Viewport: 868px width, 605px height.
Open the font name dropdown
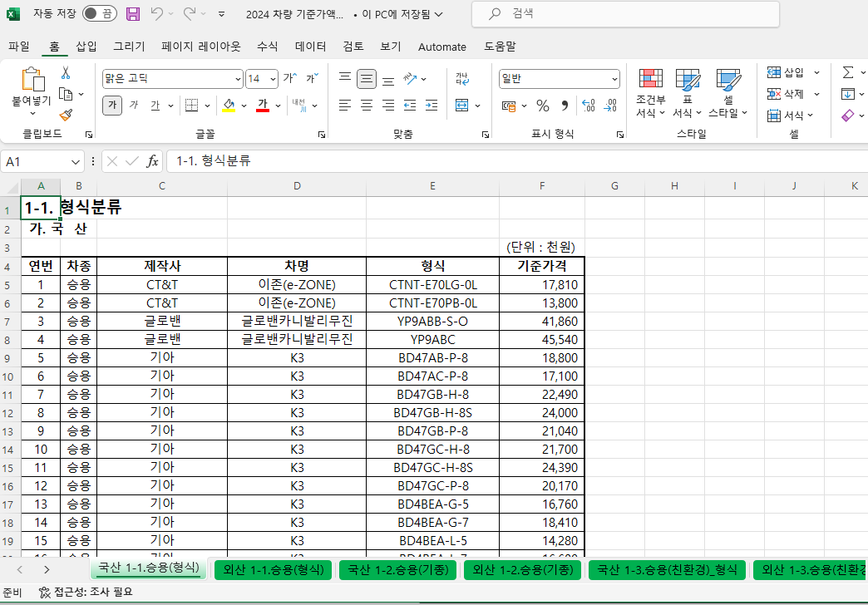click(238, 79)
